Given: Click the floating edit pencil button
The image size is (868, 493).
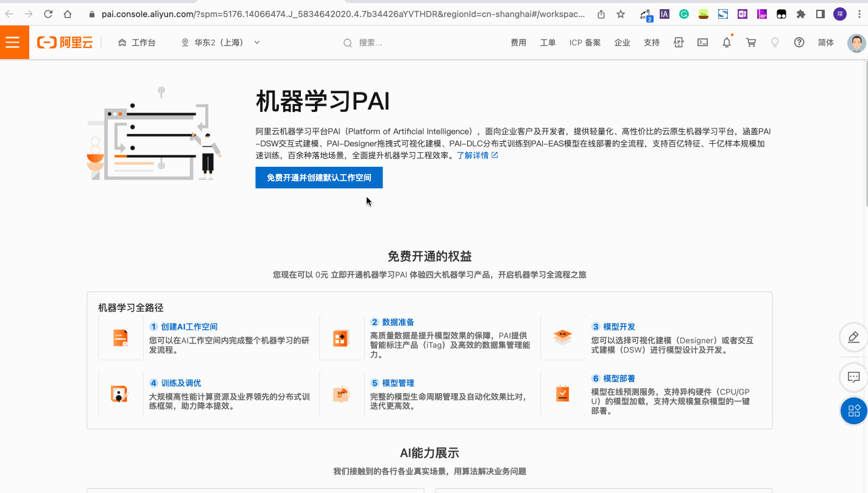Looking at the screenshot, I should pyautogui.click(x=853, y=337).
